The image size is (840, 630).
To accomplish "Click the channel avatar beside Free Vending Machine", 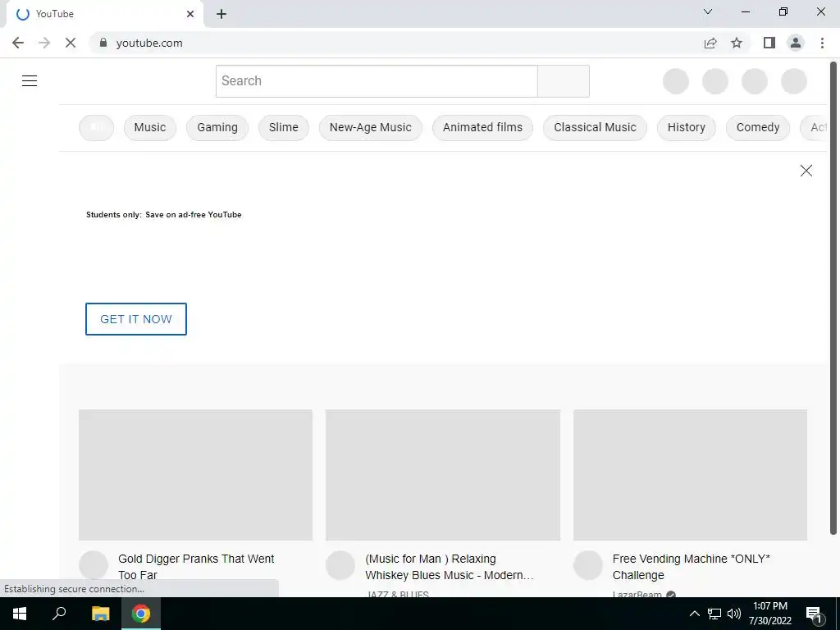I will [x=587, y=565].
